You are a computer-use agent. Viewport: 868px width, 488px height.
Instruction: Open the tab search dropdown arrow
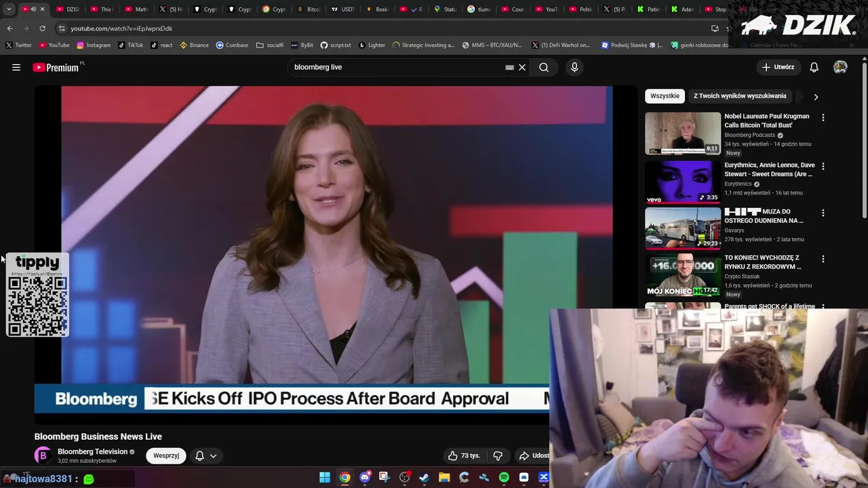9,9
